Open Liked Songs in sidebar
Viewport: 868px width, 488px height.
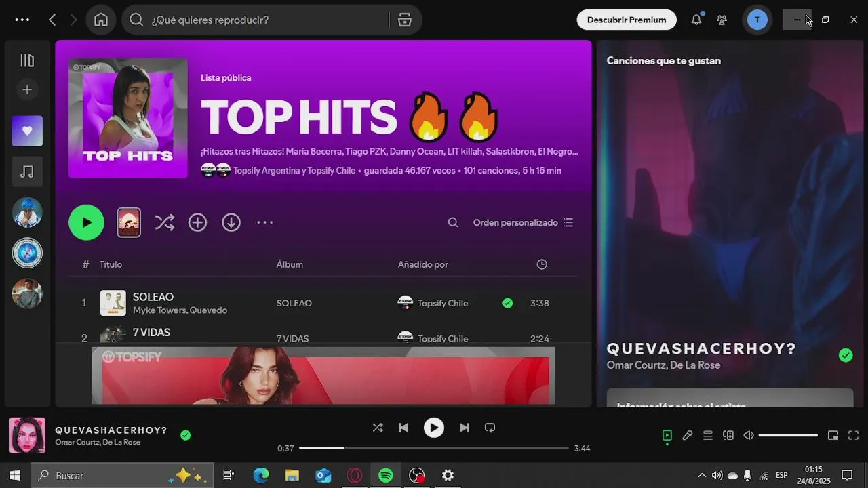(27, 131)
